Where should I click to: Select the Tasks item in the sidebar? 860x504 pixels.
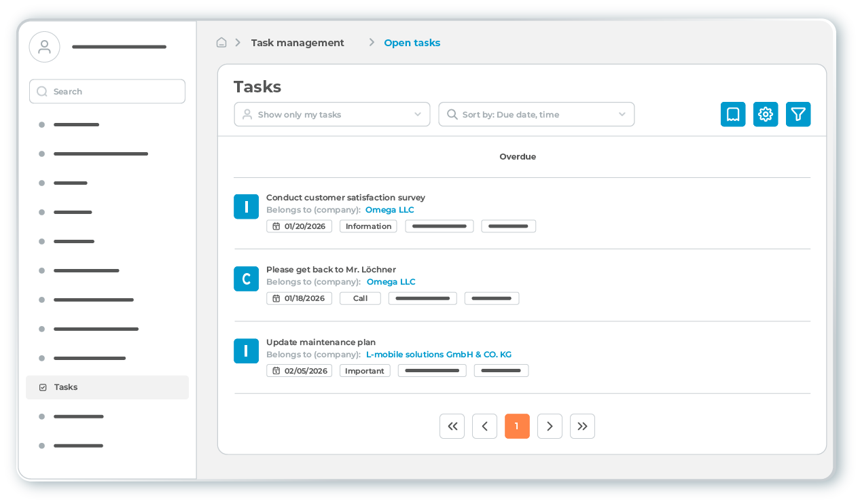[x=107, y=387]
